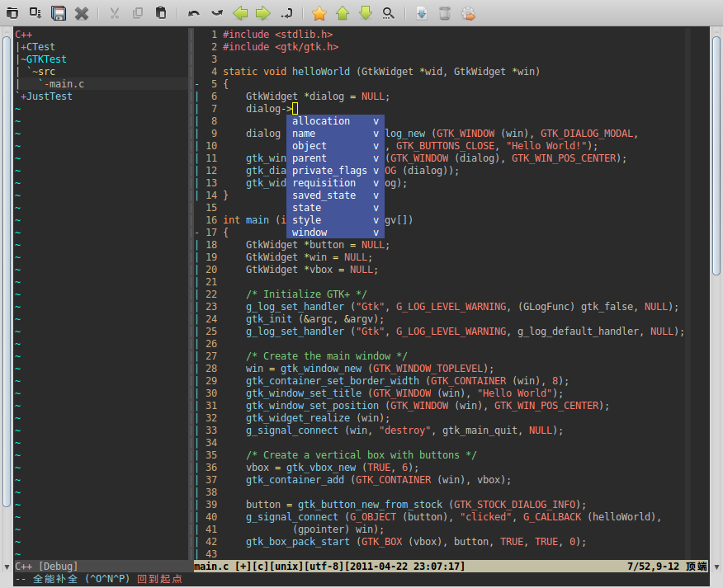Click 'gtk_button_new_from_stock' on line 39
Viewport: 723px width, 588px height.
coord(370,505)
